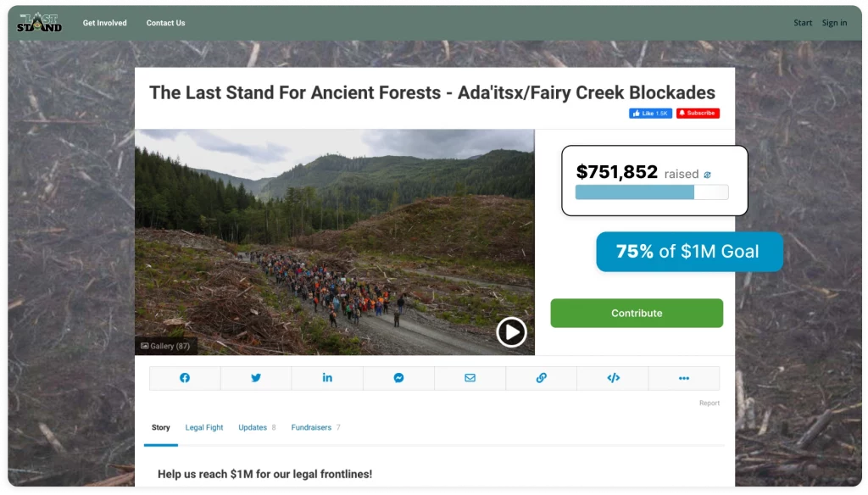Click the Facebook Like button
This screenshot has width=868, height=495.
pyautogui.click(x=650, y=113)
